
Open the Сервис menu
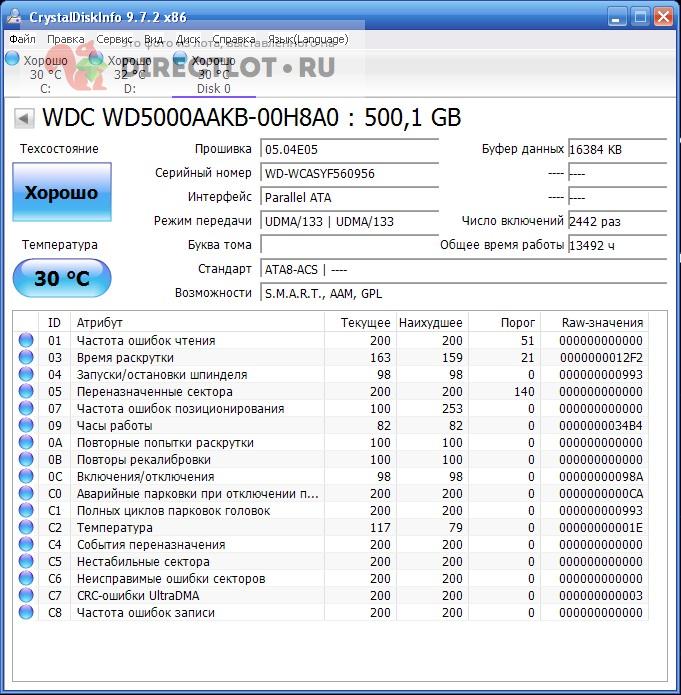114,39
